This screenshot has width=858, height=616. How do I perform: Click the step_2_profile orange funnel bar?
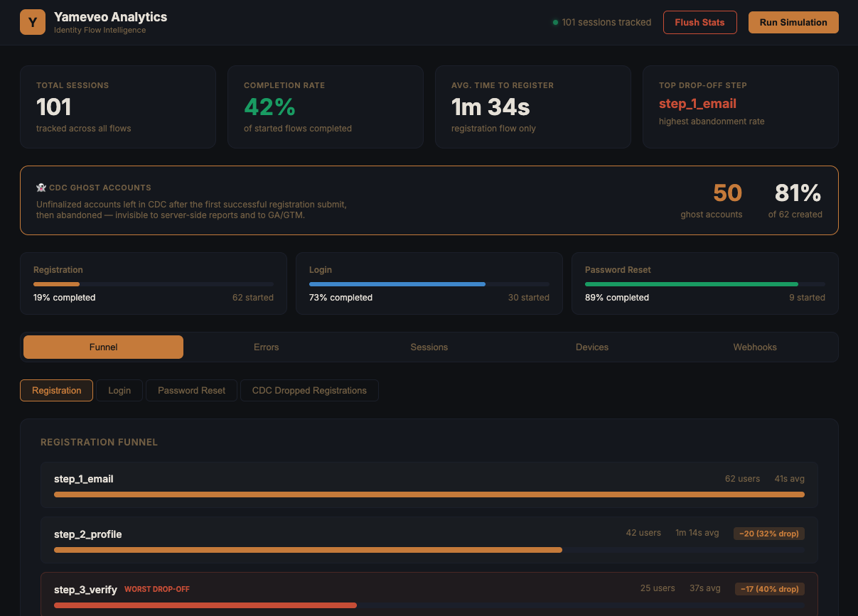308,549
